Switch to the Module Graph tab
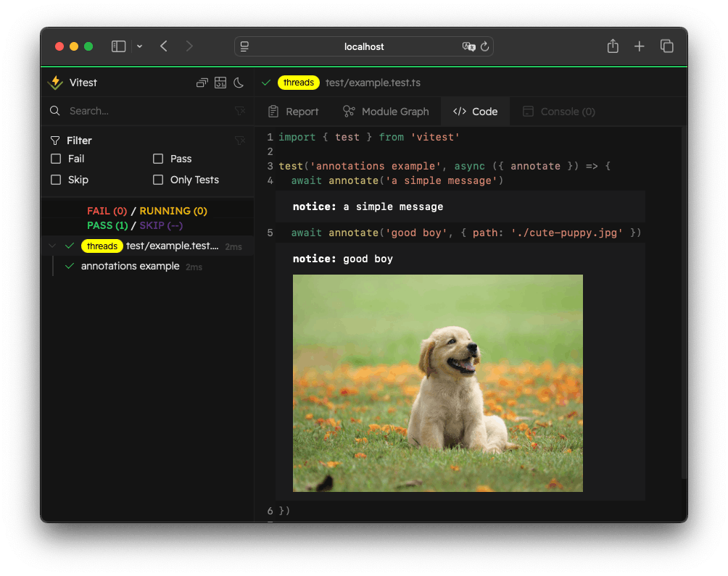728x576 pixels. tap(386, 111)
